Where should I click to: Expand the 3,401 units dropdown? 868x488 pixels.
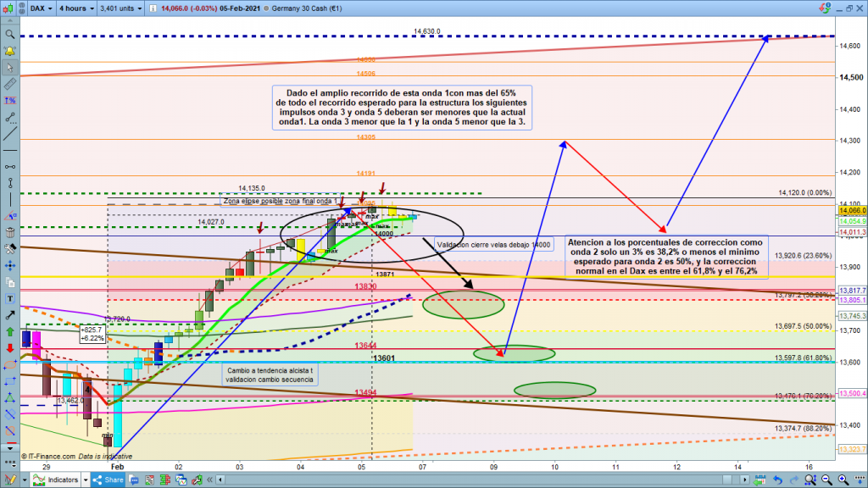tap(119, 9)
